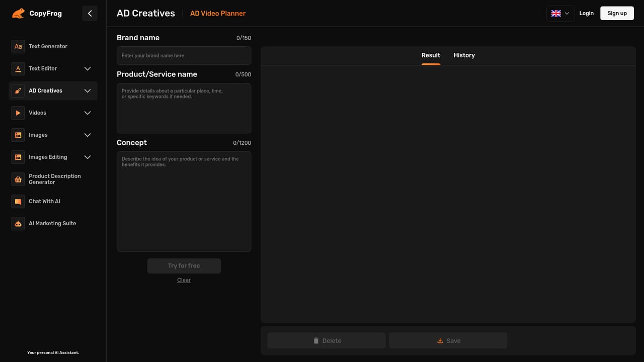
Task: Switch to the Result tab
Action: 431,55
